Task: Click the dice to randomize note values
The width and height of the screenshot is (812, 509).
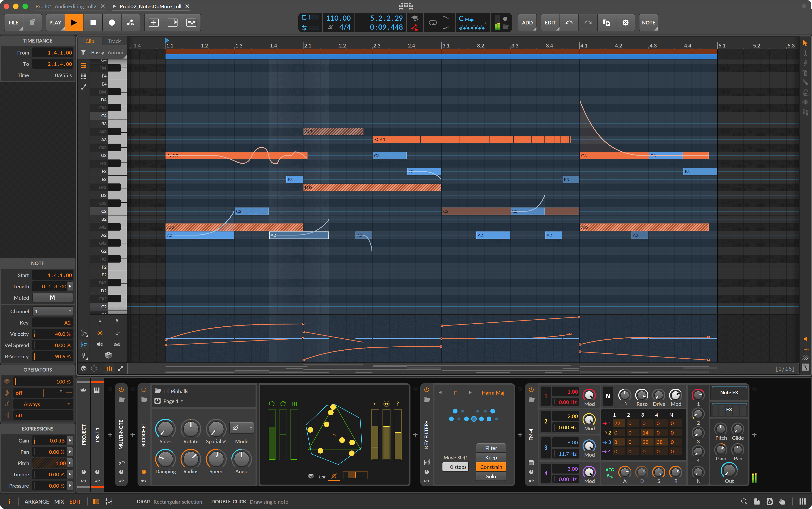Action: (108, 355)
